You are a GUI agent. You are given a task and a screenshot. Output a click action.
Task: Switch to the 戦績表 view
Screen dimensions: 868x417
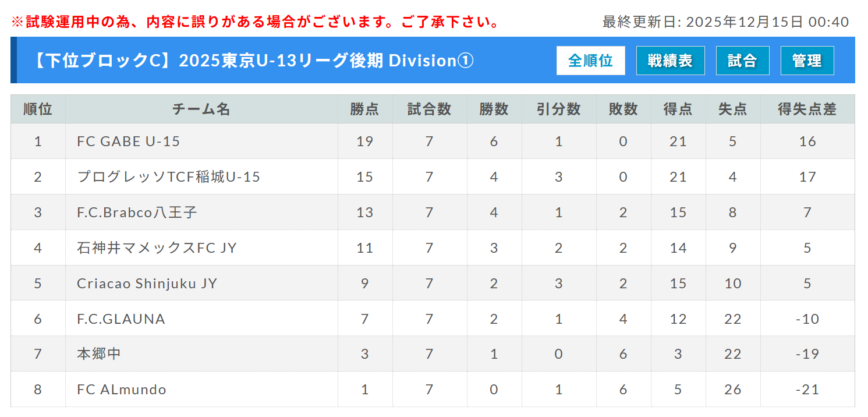pyautogui.click(x=670, y=61)
